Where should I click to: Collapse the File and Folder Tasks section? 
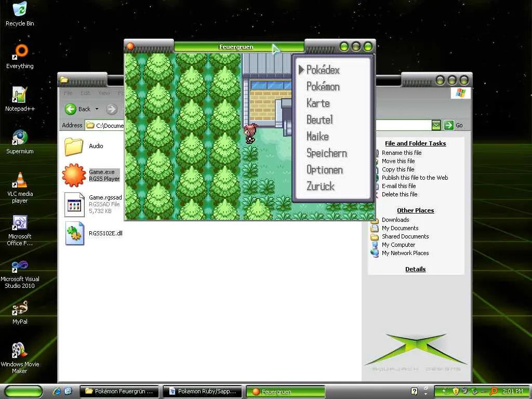pyautogui.click(x=415, y=143)
